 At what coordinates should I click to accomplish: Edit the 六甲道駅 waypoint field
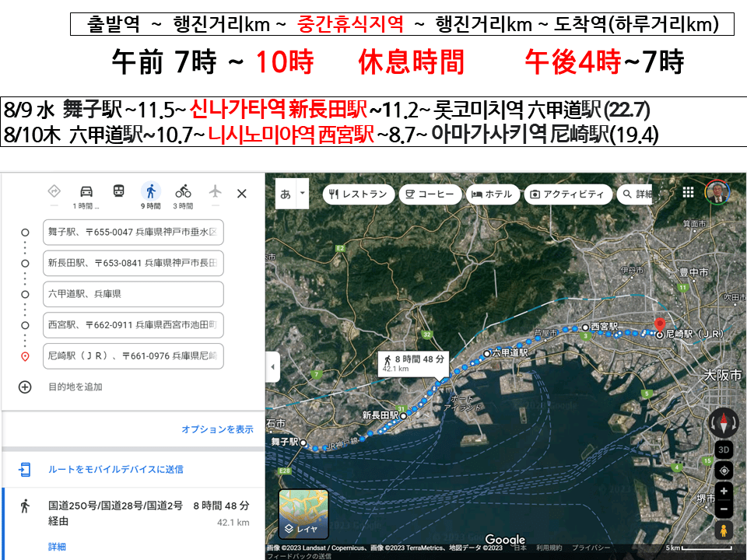(134, 294)
